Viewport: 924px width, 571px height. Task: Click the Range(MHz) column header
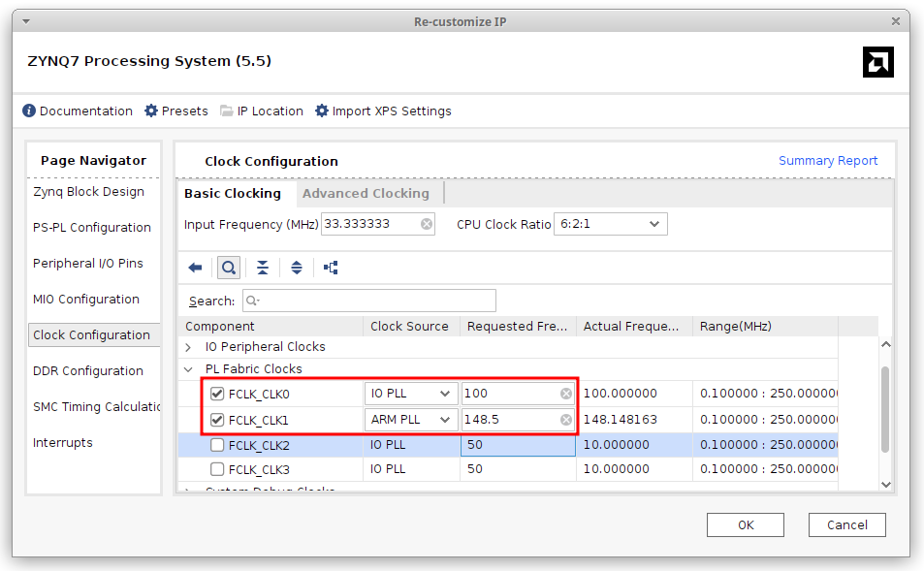click(765, 327)
